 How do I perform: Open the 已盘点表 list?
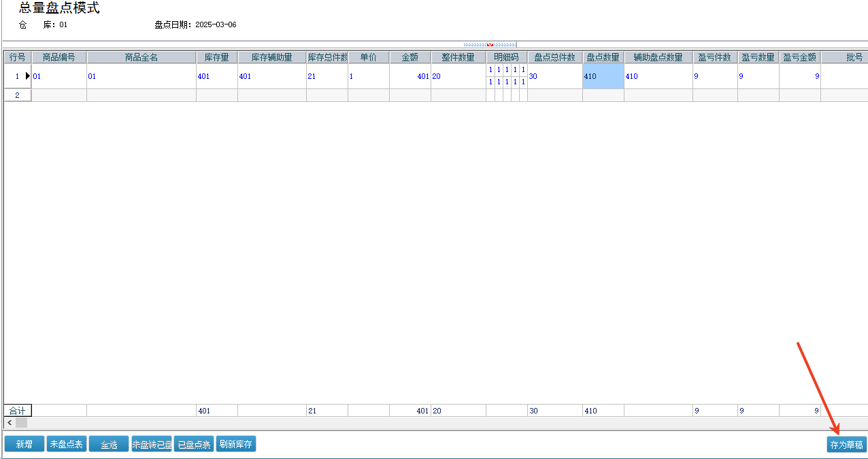[x=194, y=444]
